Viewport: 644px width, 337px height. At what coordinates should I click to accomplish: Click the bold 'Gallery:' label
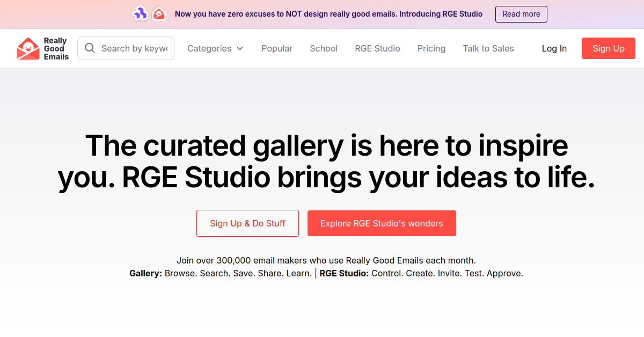[x=145, y=273]
